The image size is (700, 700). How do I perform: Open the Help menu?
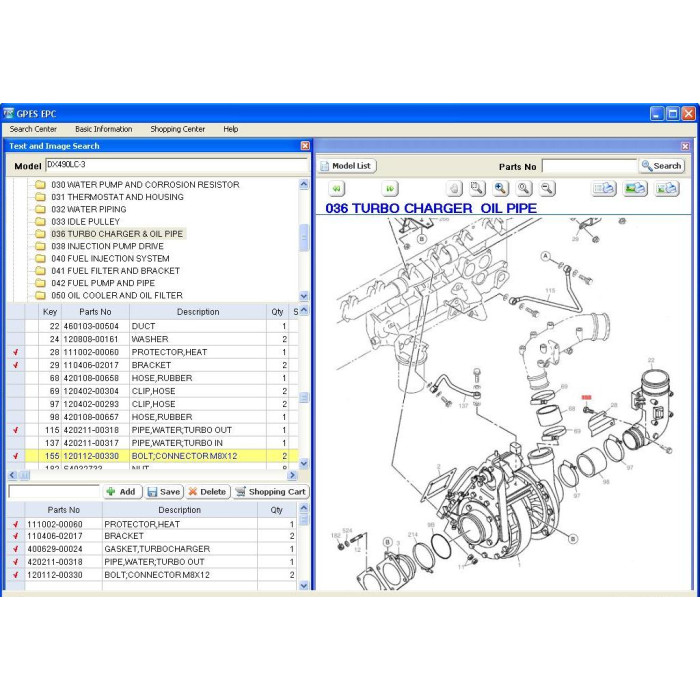coord(230,129)
